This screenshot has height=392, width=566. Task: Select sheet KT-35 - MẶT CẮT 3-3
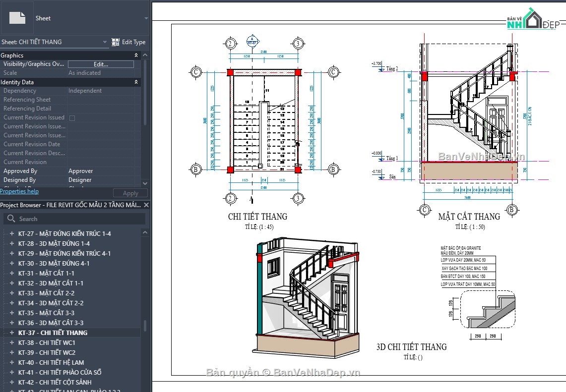tap(46, 313)
